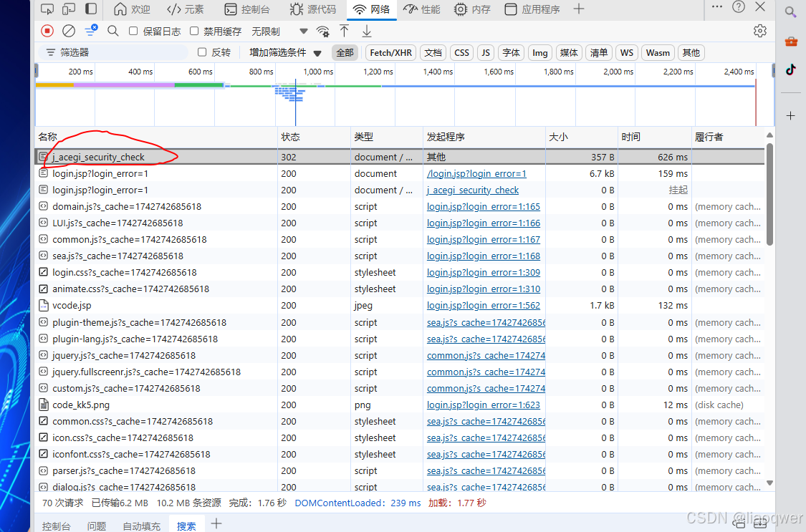This screenshot has width=806, height=532.
Task: Open DevTools help question icon
Action: point(739,6)
